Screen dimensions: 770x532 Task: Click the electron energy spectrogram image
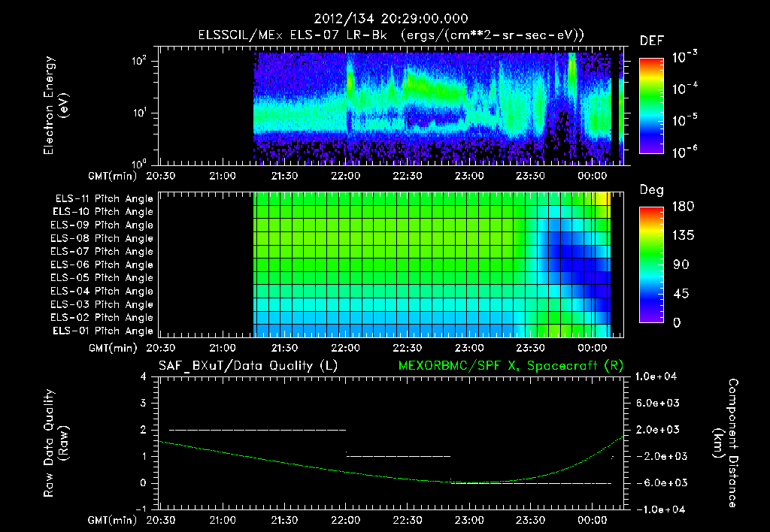(x=438, y=108)
